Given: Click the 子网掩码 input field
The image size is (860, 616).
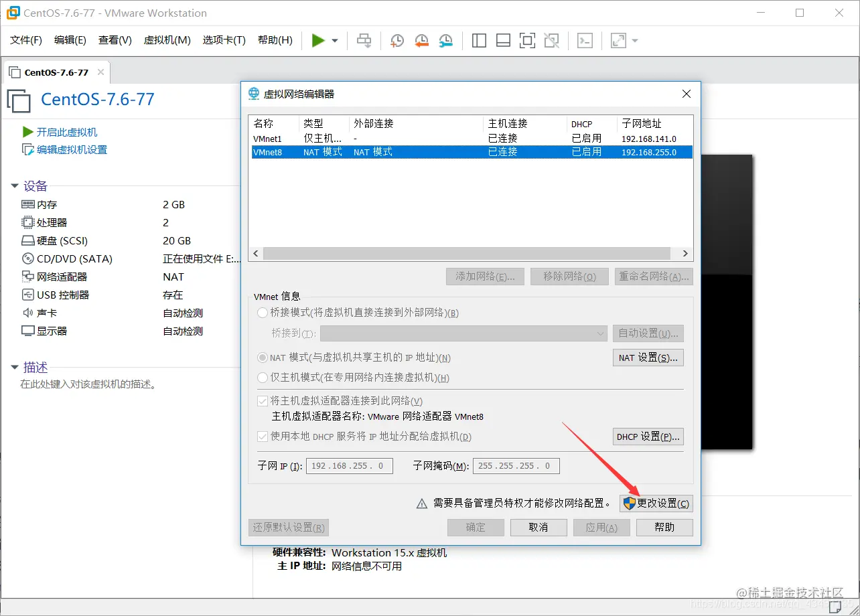Looking at the screenshot, I should click(x=516, y=465).
